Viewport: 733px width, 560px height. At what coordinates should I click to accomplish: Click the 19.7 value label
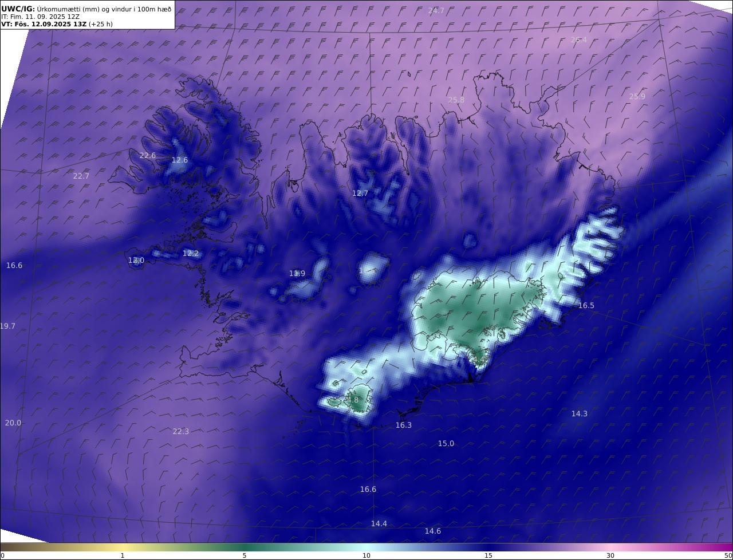(x=7, y=326)
